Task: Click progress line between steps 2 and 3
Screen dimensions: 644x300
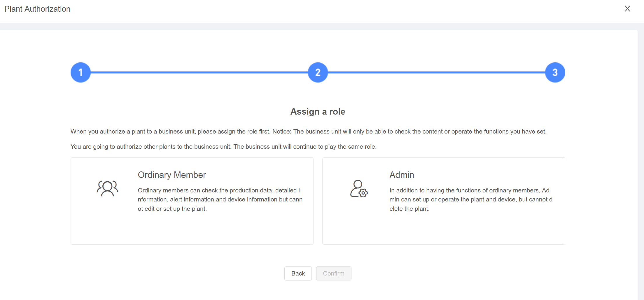Action: point(436,73)
